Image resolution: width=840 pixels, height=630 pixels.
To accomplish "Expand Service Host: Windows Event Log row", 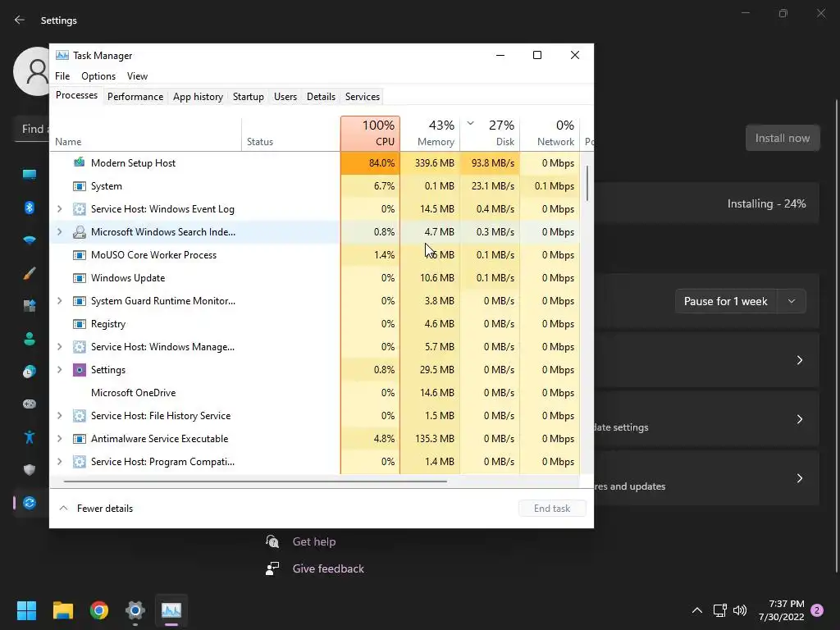I will pos(59,209).
